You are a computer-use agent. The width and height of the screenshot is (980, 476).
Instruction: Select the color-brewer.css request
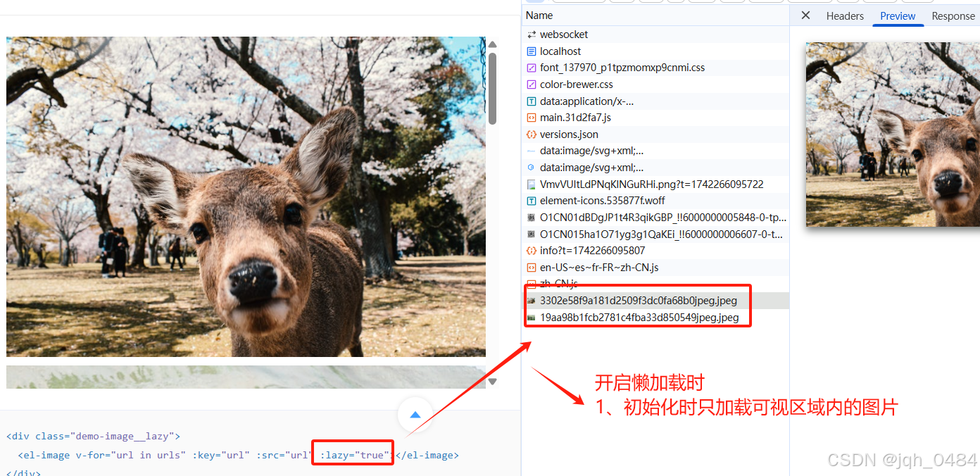[655, 84]
